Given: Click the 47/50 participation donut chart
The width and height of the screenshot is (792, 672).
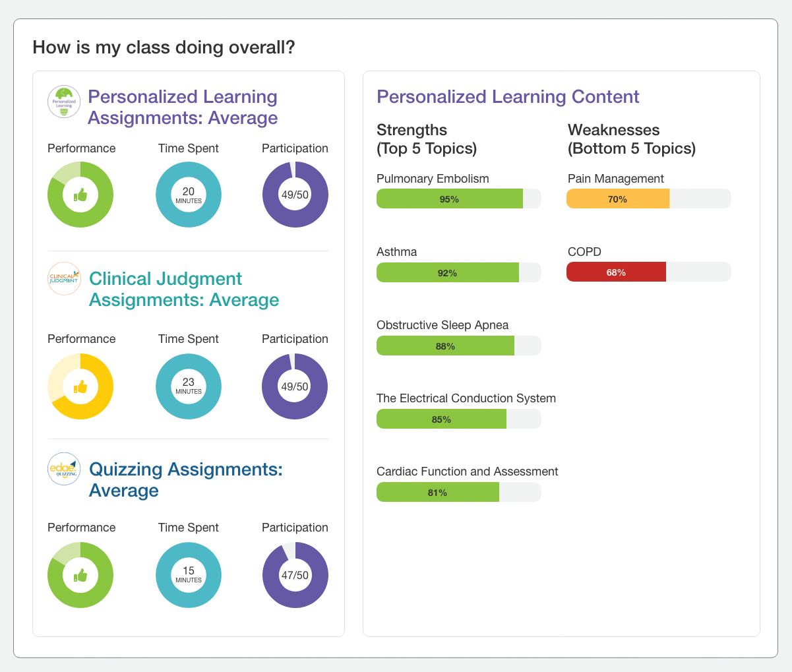Looking at the screenshot, I should point(295,575).
